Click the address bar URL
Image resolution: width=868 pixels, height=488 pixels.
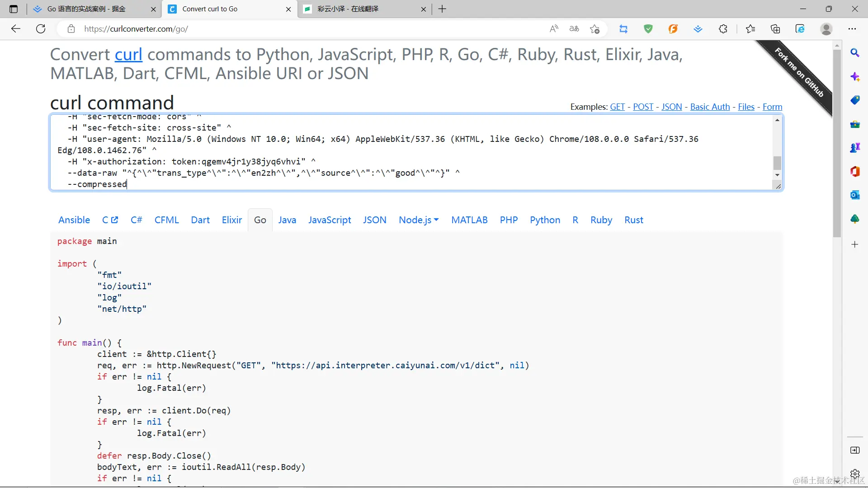coord(136,29)
